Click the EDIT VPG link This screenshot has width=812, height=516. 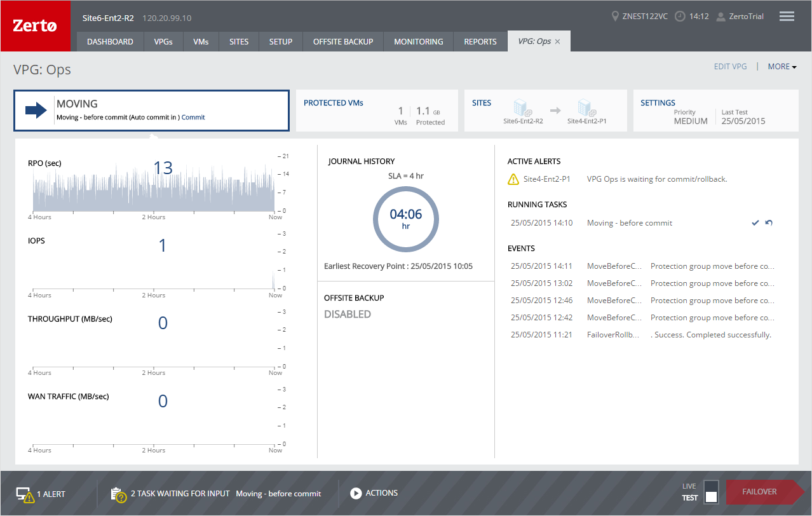pos(731,67)
